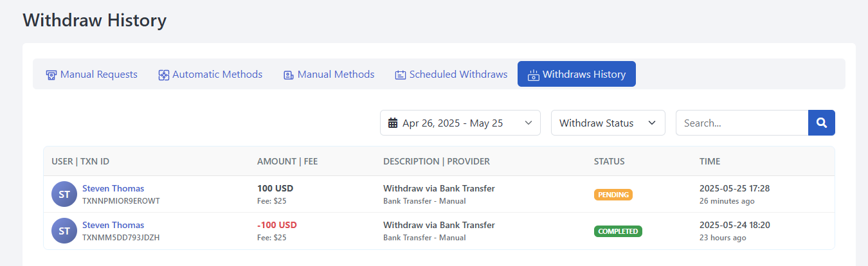Click the Scheduled Withdraws calendar icon
868x266 pixels.
(400, 75)
